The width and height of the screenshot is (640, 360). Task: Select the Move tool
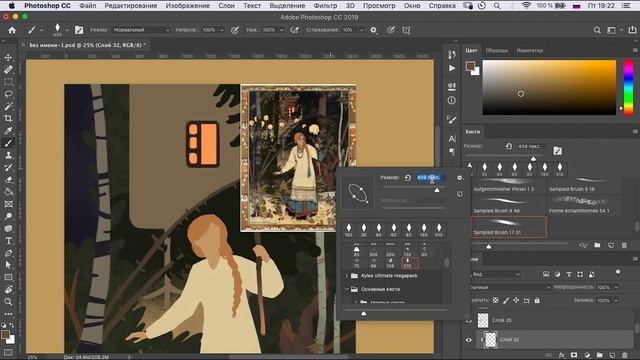[x=8, y=58]
